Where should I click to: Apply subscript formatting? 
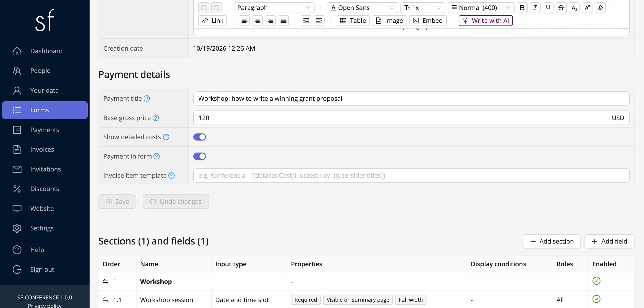pos(574,8)
